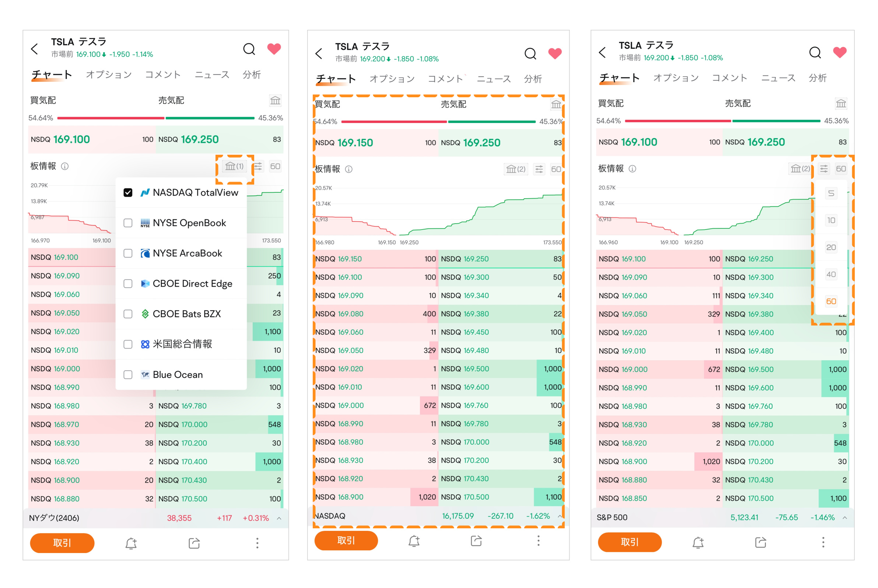878x588 pixels.
Task: Tap share icon in left screen
Action: pyautogui.click(x=194, y=543)
